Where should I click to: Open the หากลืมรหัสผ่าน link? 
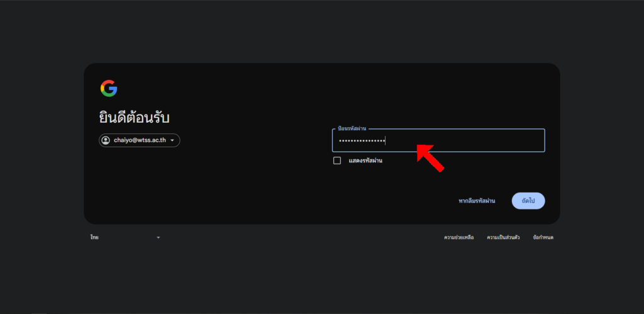[477, 201]
